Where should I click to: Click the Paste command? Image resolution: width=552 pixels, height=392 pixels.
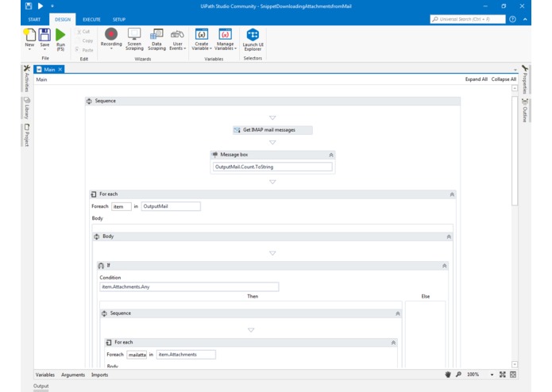[x=84, y=50]
